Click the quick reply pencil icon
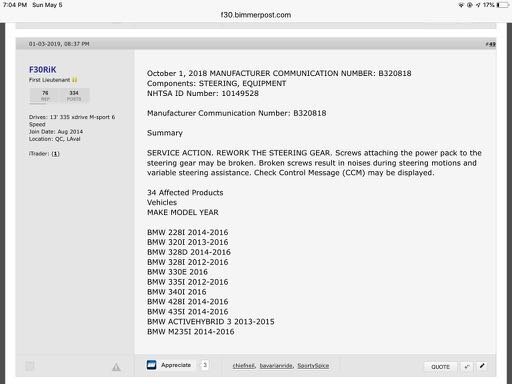 (482, 366)
